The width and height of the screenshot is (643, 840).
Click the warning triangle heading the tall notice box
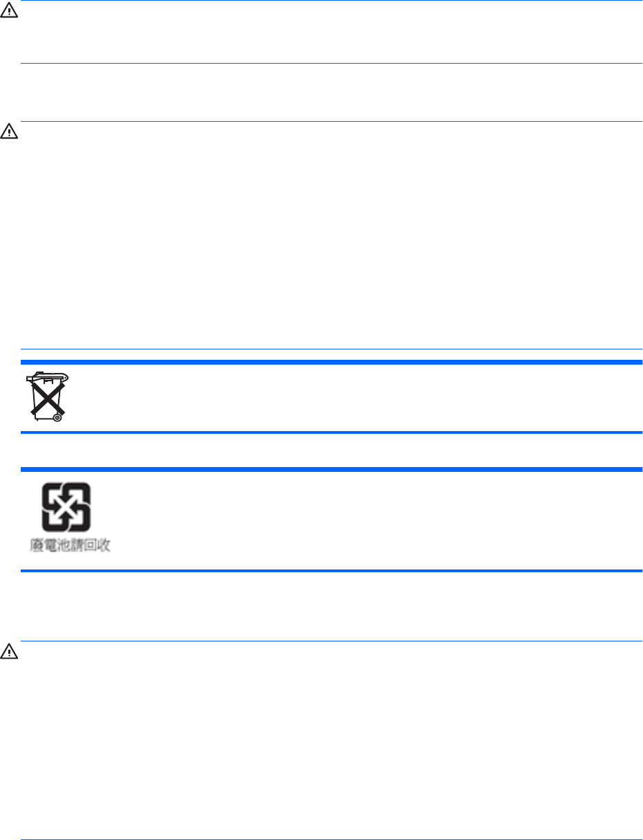(x=8, y=130)
